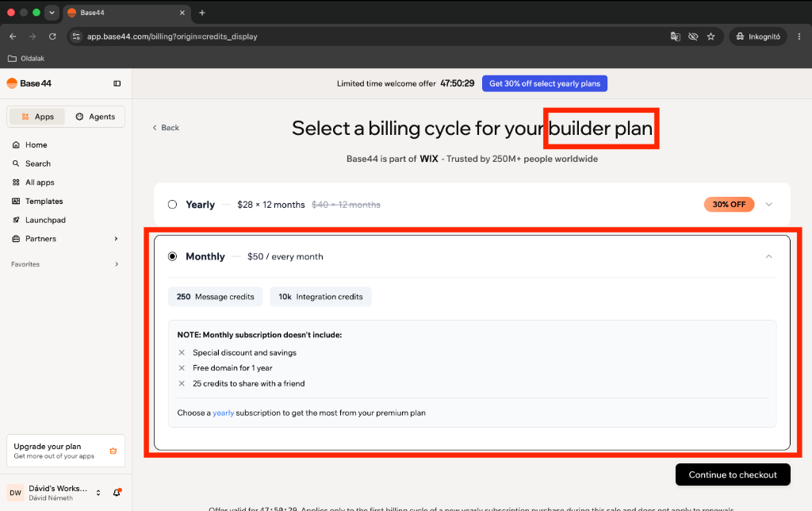Click the Search magnifier icon
The image size is (812, 511).
[x=16, y=163]
